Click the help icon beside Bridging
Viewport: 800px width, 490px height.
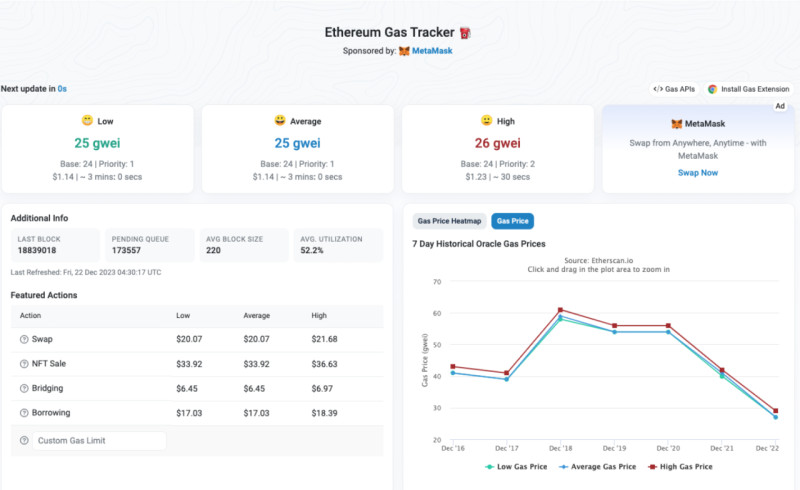(24, 388)
